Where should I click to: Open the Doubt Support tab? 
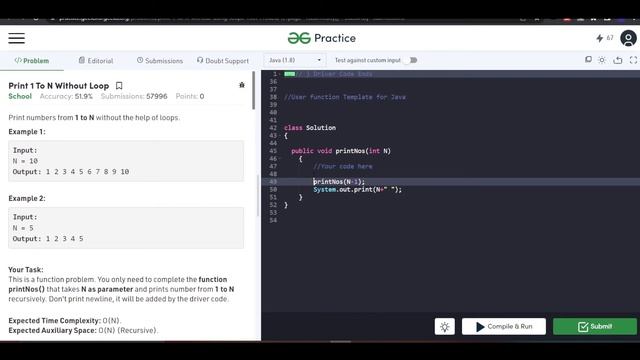(x=223, y=60)
